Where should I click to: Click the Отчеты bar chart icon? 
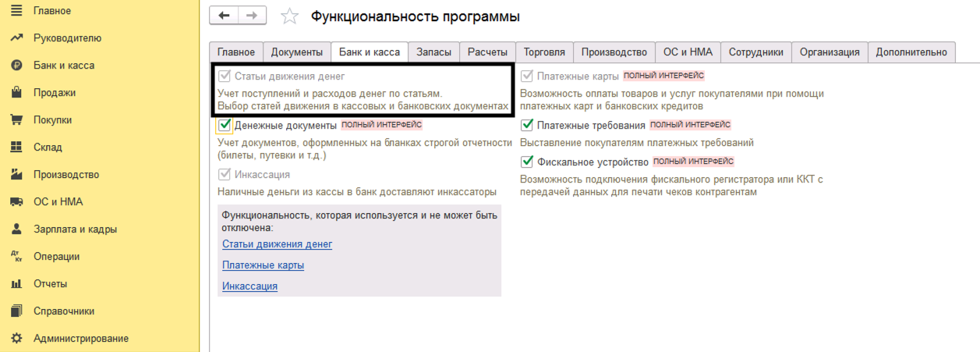(16, 284)
